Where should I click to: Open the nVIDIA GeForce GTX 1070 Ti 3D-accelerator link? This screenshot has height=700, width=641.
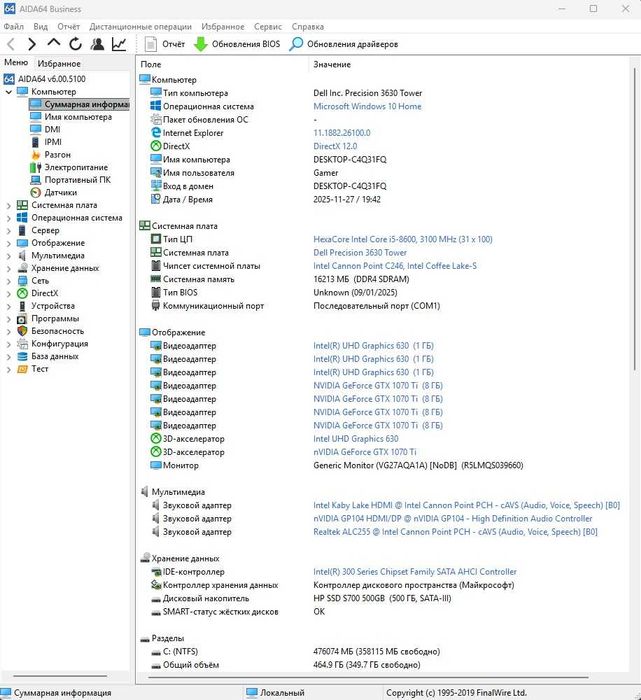pos(365,452)
